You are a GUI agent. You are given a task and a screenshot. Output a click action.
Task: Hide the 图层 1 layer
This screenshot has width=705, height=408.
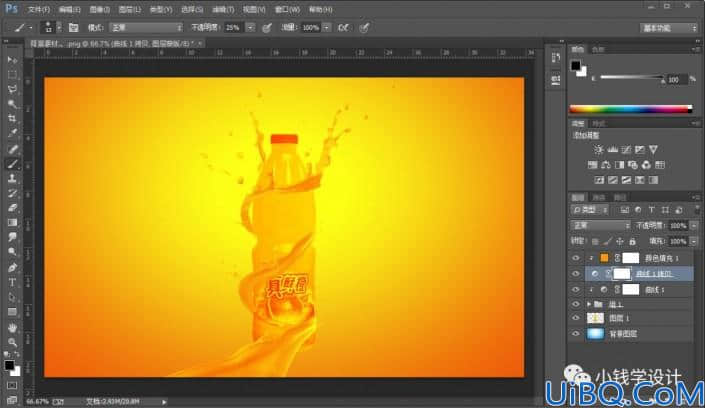coord(576,318)
